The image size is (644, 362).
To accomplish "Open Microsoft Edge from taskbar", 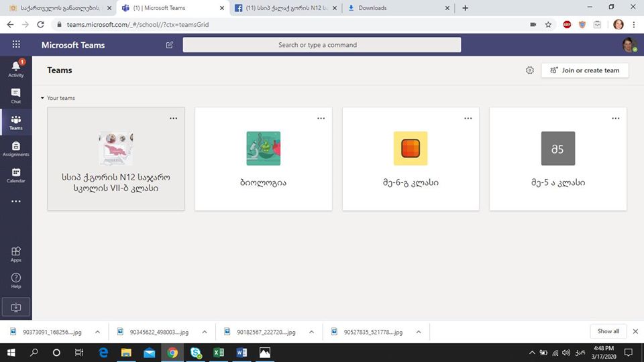I will [103, 353].
